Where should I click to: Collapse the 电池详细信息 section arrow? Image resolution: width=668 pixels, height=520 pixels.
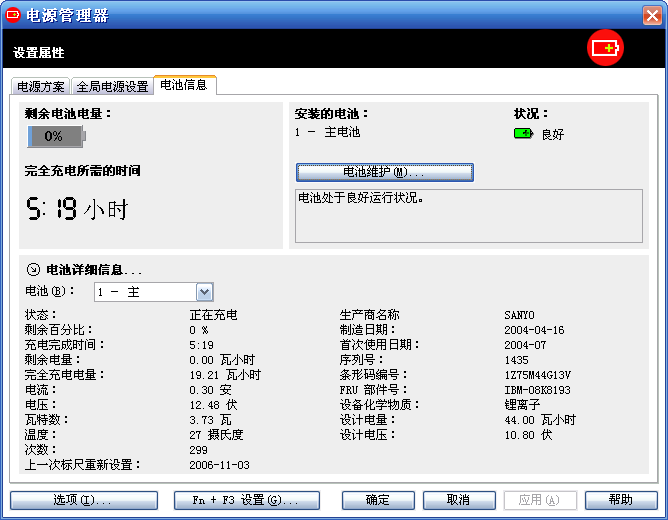(33, 269)
